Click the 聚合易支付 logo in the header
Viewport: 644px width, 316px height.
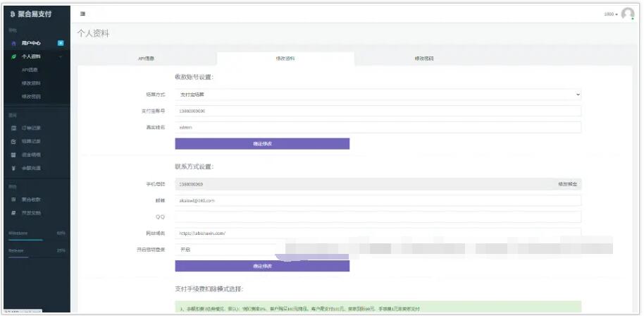click(x=31, y=14)
